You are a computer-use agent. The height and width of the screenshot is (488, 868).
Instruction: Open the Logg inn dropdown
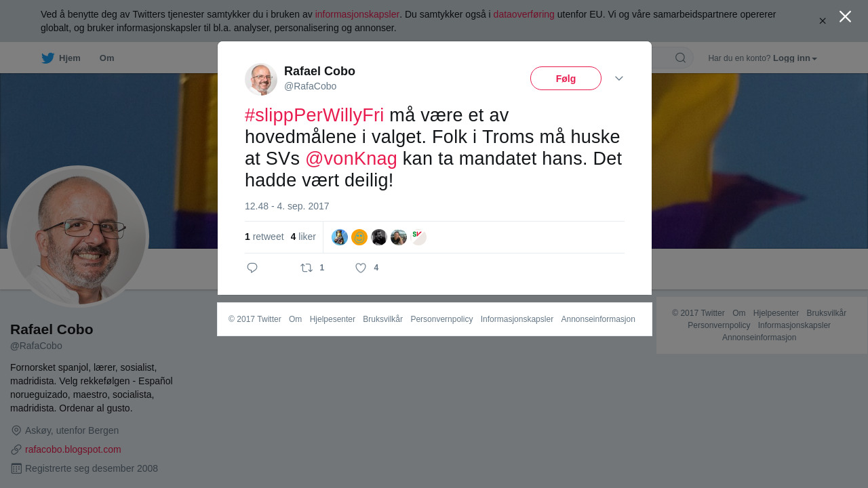pyautogui.click(x=795, y=58)
